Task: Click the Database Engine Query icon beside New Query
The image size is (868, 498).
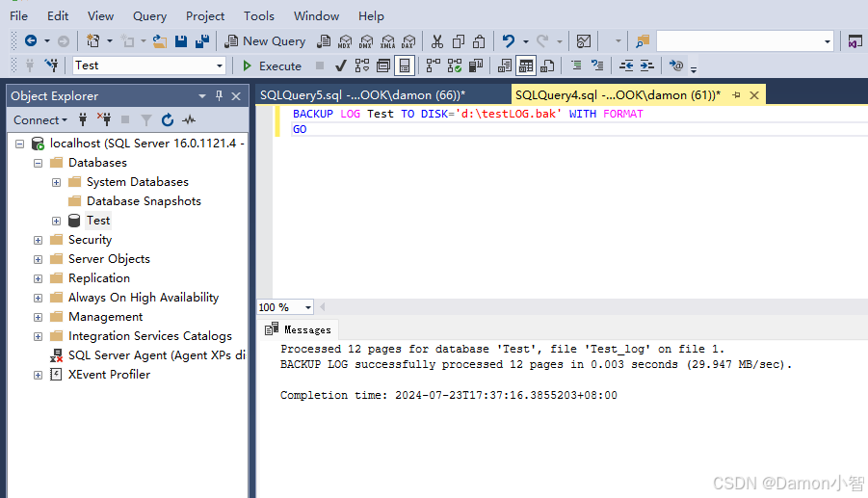Action: (324, 41)
